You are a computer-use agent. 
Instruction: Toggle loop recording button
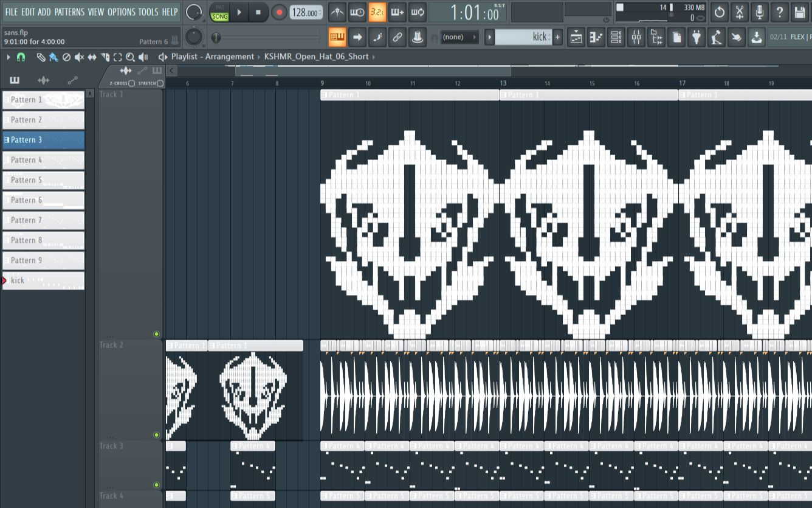coord(417,12)
